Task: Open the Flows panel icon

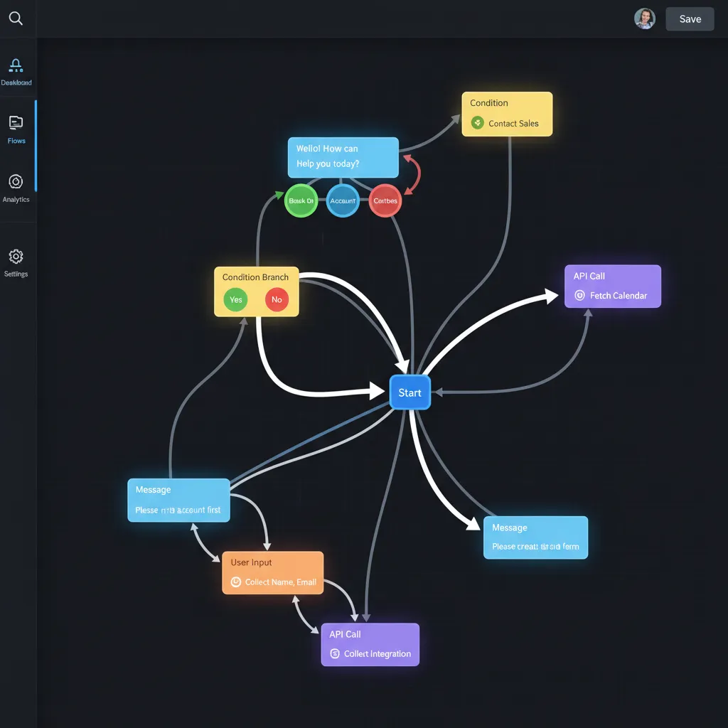Action: point(16,122)
